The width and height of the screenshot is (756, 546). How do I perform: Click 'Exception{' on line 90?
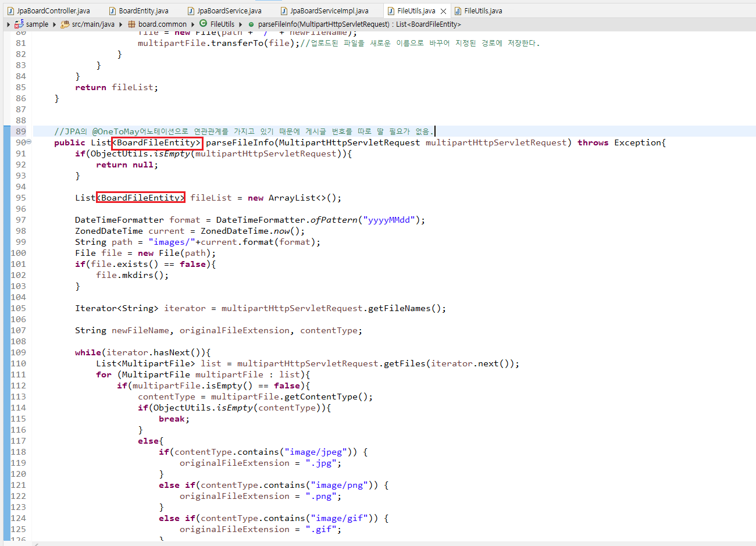[x=640, y=142]
